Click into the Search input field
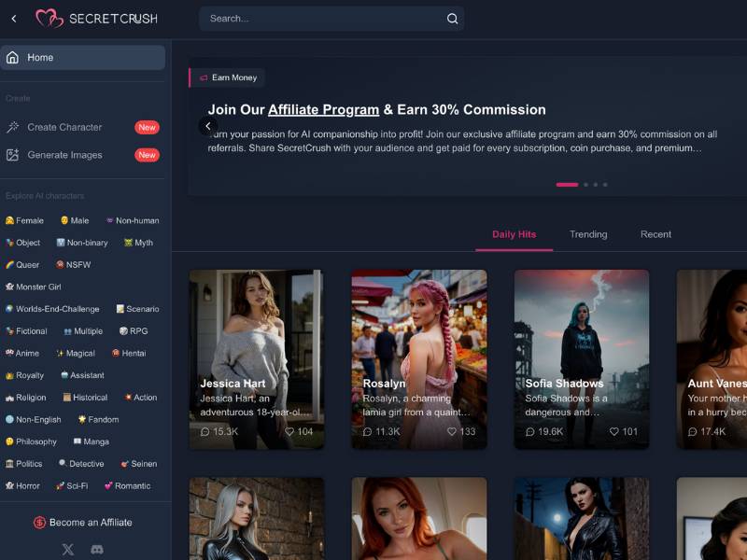 (322, 19)
